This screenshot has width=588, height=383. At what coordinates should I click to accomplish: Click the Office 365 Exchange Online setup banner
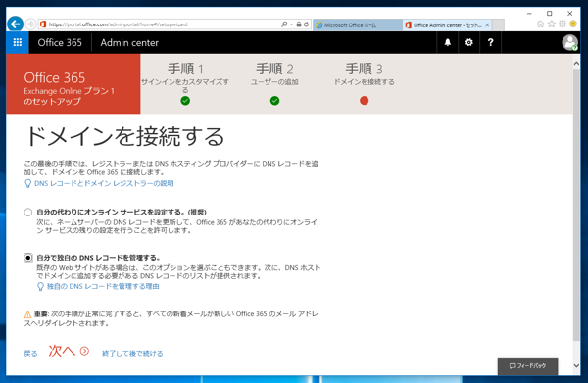[x=73, y=83]
